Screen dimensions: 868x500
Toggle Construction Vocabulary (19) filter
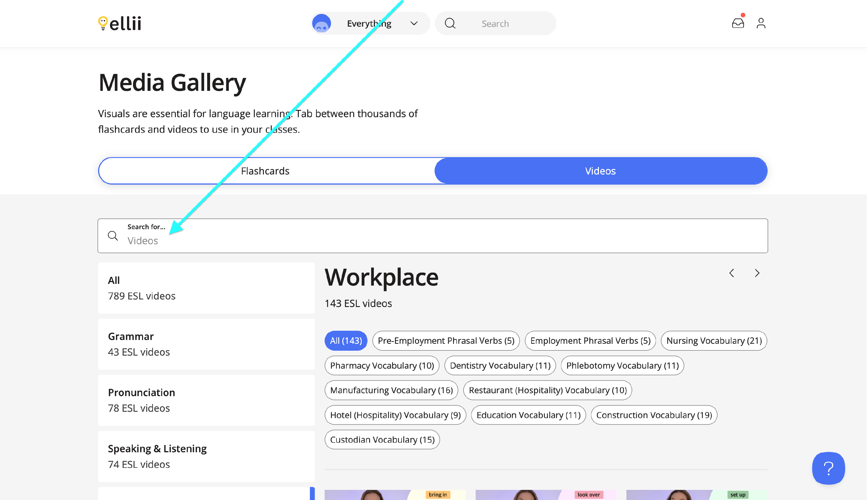(654, 415)
